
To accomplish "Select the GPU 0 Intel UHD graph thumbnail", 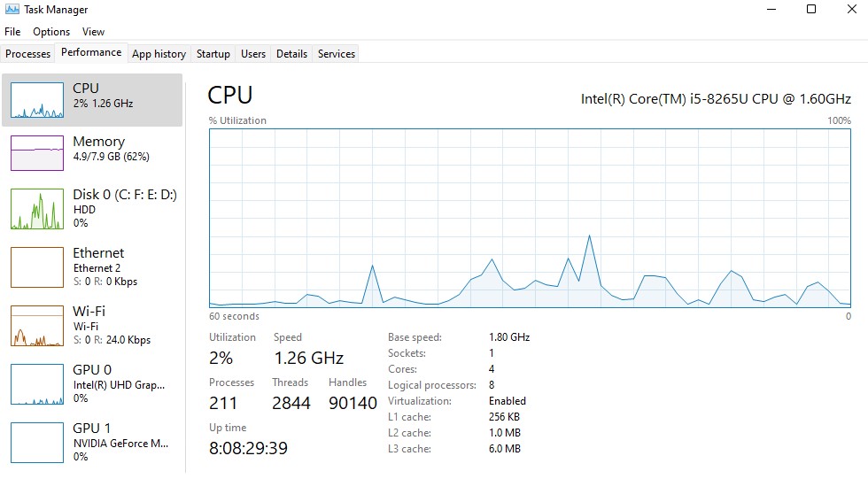I will click(x=37, y=383).
